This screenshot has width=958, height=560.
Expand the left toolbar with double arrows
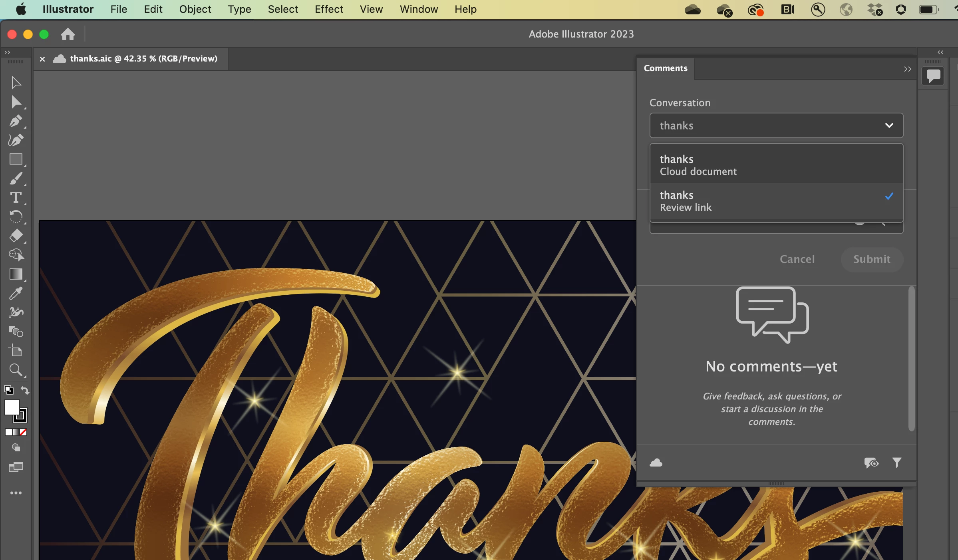point(7,52)
